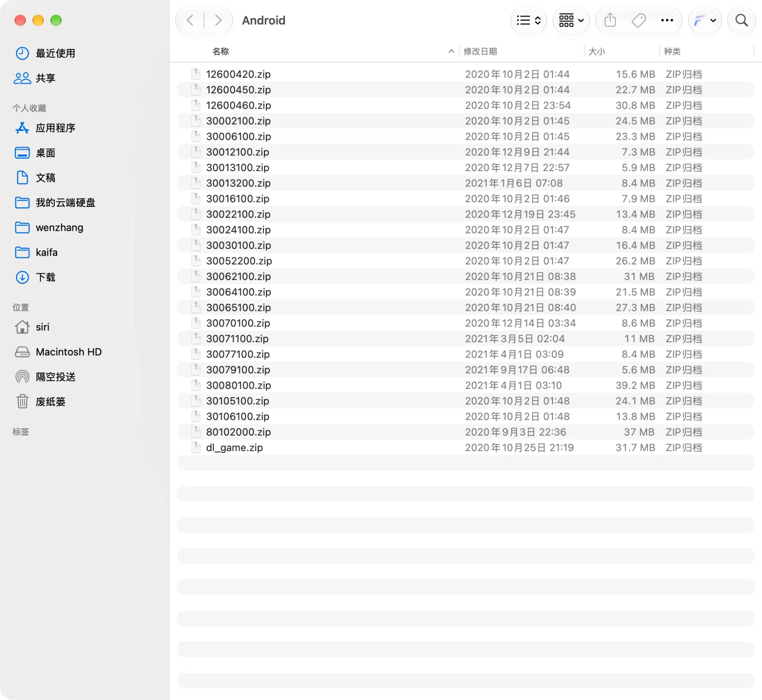
Task: Click the Share toolbar icon
Action: click(x=610, y=20)
